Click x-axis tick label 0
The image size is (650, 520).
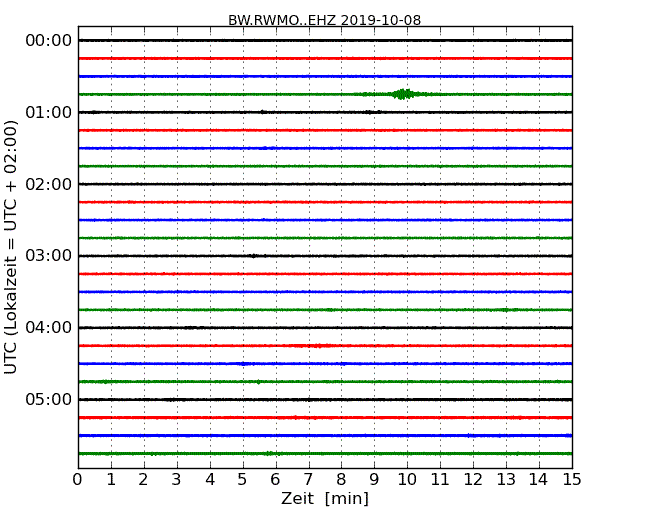[x=78, y=480]
